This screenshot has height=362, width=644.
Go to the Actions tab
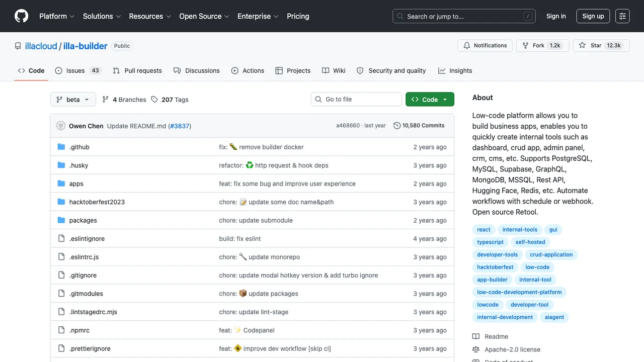tap(248, 70)
